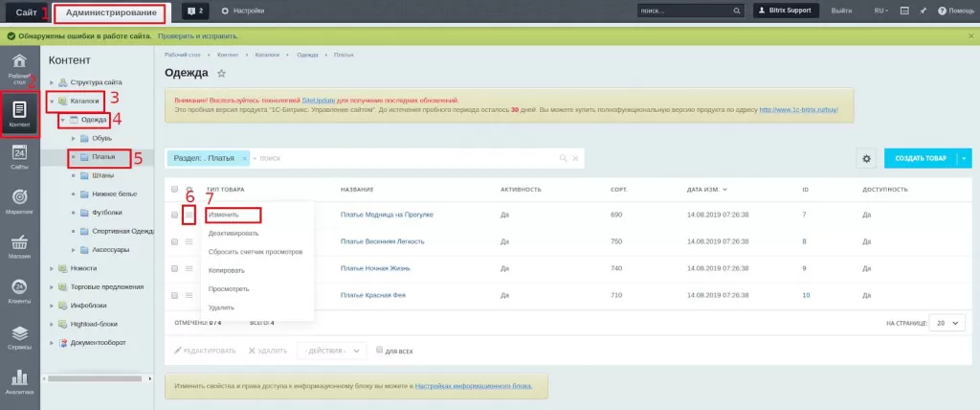
Task: Select Удалить from the context menu
Action: (x=221, y=307)
